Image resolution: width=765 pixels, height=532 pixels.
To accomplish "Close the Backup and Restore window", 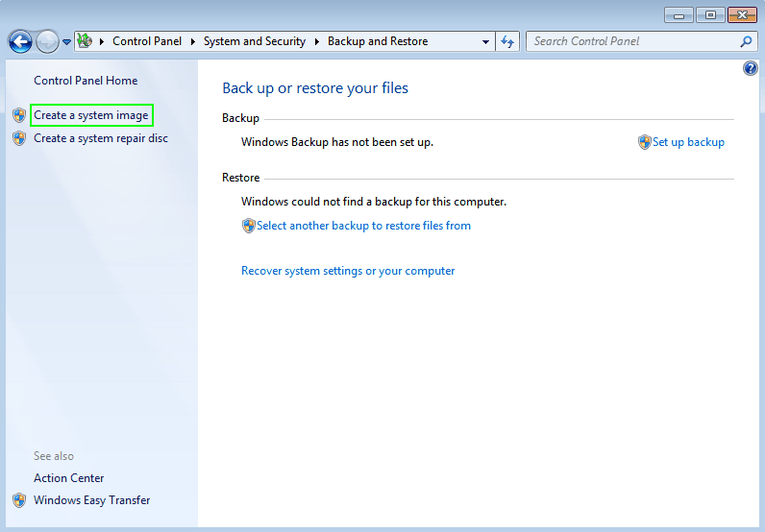I will (x=742, y=15).
